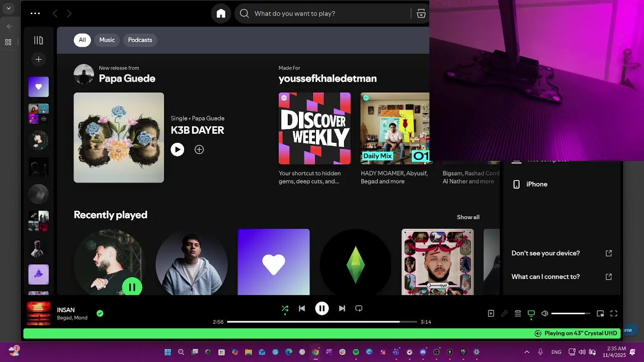Click the search magnifier icon
The image size is (644, 362).
point(245,14)
